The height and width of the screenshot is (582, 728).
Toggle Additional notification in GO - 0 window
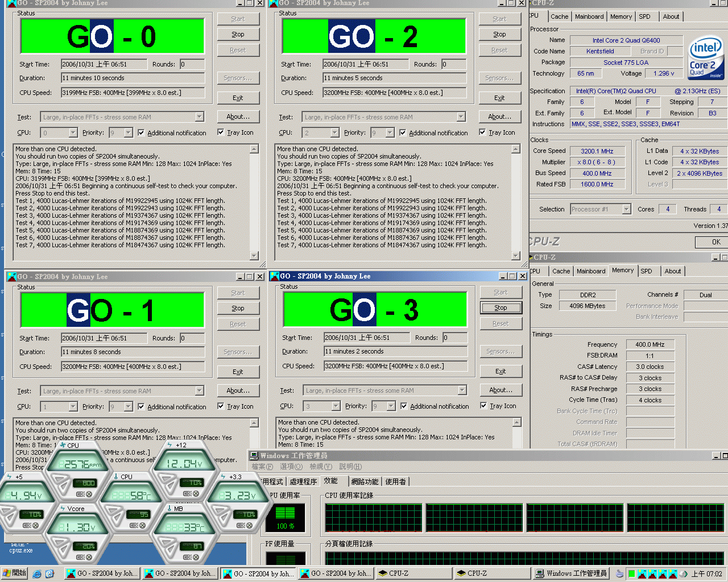141,132
